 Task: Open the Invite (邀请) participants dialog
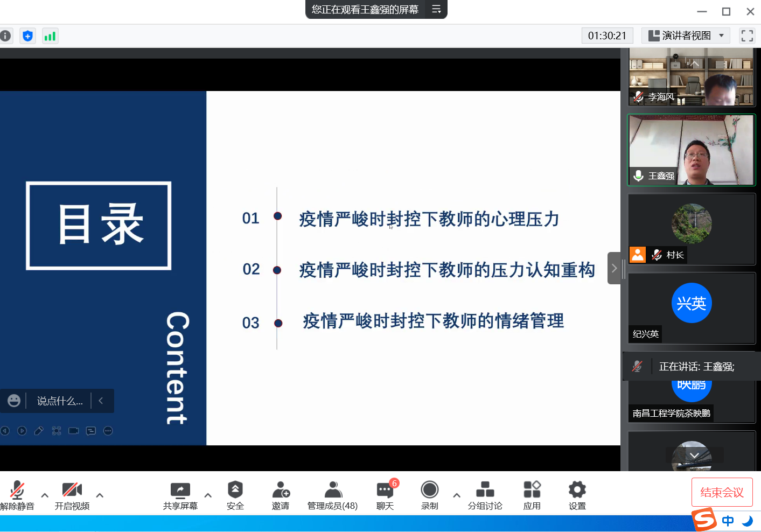pos(280,495)
